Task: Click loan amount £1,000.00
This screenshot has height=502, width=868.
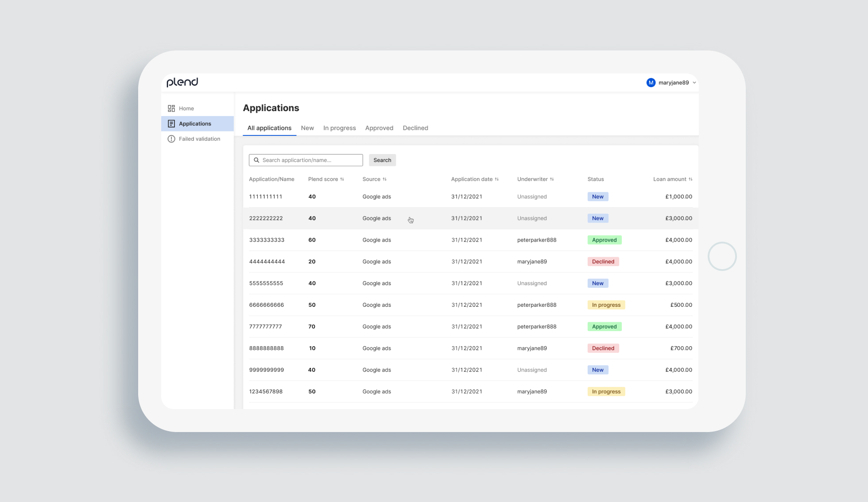Action: click(x=678, y=197)
